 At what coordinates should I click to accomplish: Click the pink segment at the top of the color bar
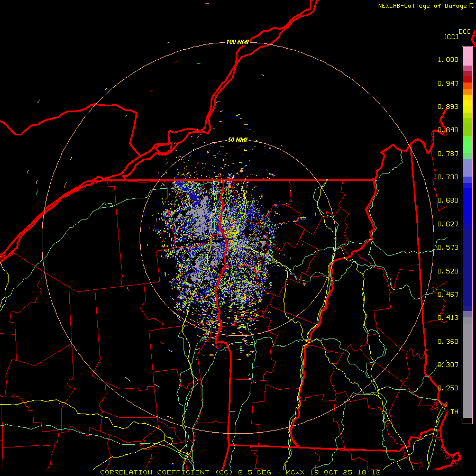pos(467,57)
